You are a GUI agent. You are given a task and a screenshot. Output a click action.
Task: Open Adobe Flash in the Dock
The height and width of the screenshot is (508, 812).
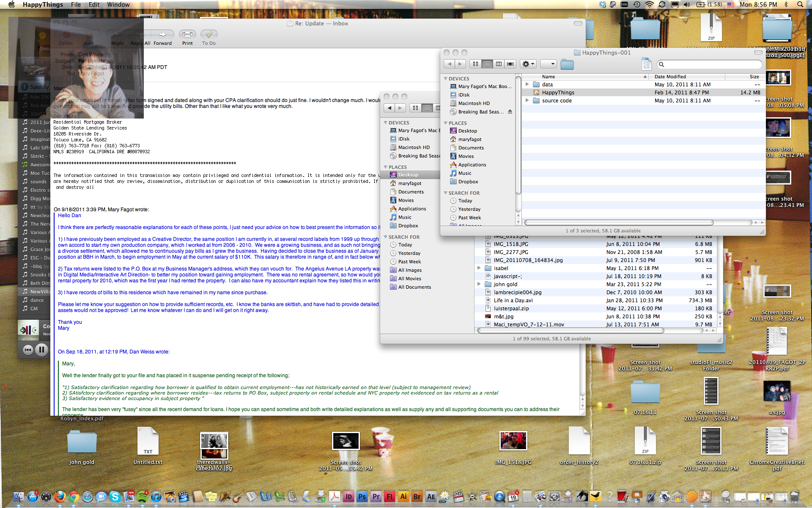(390, 497)
